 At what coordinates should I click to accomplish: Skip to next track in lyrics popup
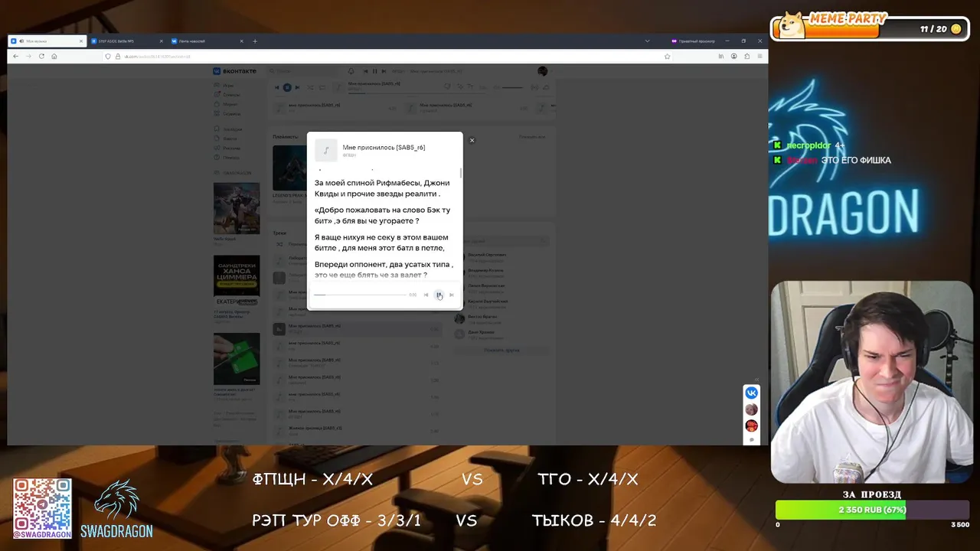click(451, 295)
